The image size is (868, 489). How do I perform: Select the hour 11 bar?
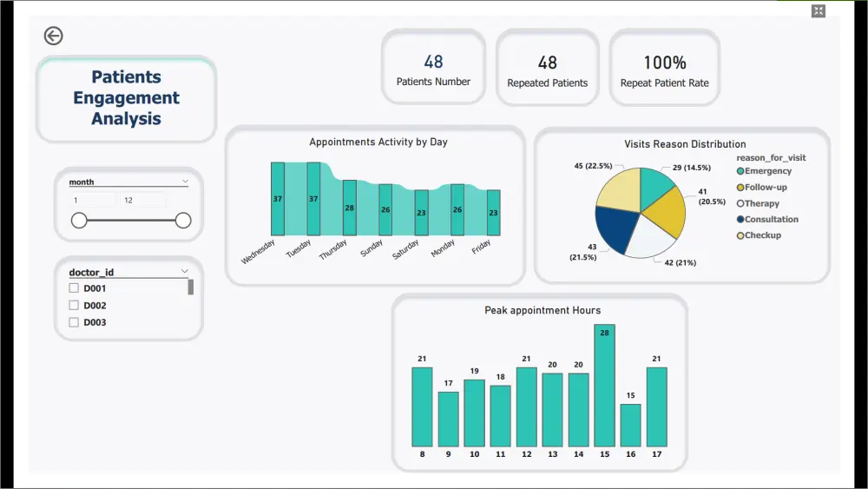point(501,416)
